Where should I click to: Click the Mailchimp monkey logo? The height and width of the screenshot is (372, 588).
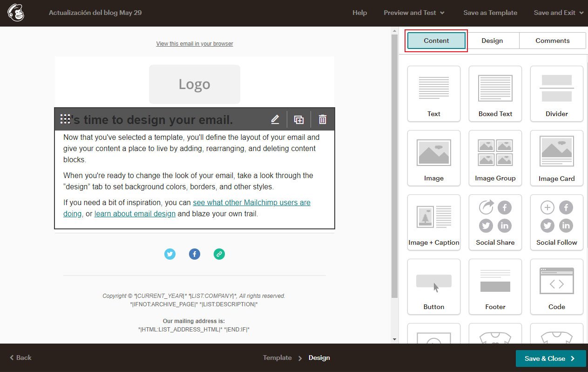pos(16,13)
